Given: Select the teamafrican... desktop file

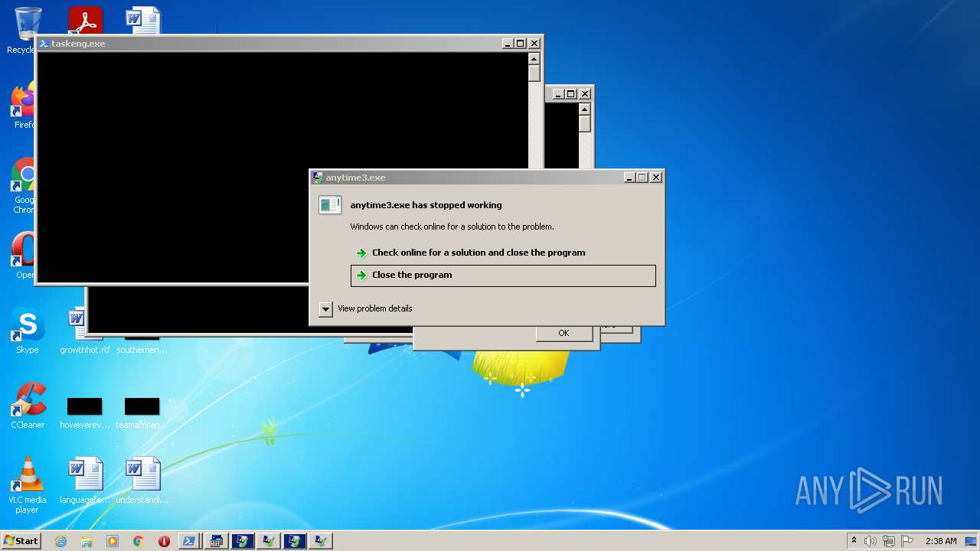Looking at the screenshot, I should pos(142,413).
